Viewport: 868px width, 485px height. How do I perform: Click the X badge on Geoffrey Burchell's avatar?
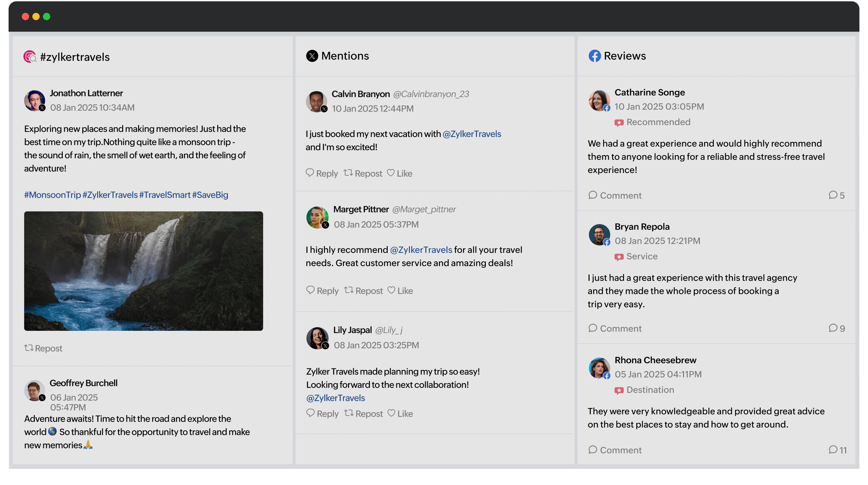click(42, 398)
